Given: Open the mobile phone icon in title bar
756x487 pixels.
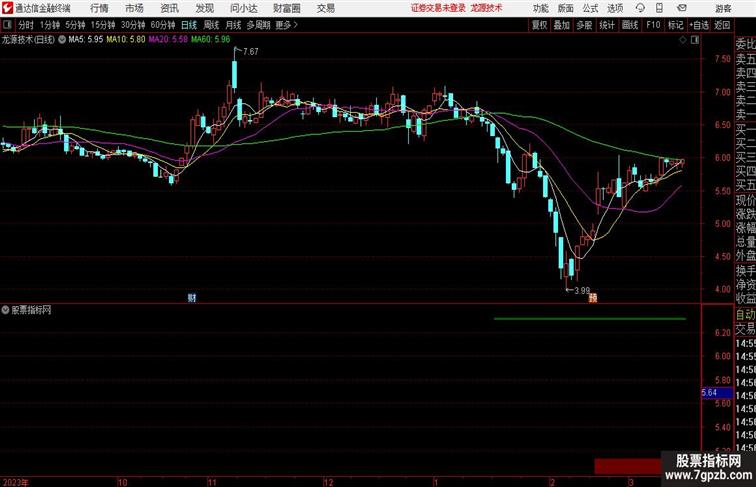Looking at the screenshot, I should coord(659,8).
